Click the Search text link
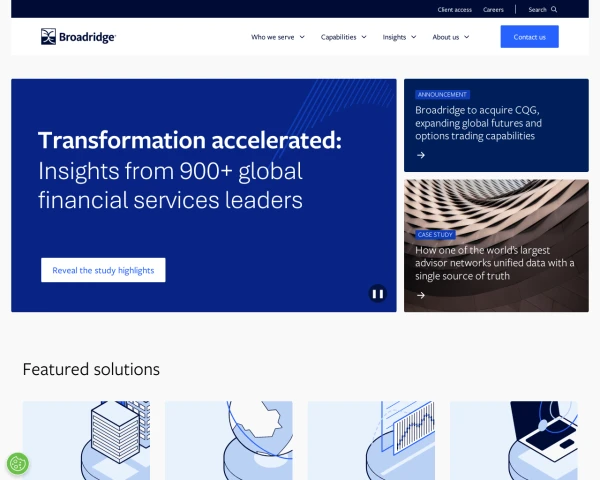Image resolution: width=600 pixels, height=480 pixels. (x=537, y=10)
